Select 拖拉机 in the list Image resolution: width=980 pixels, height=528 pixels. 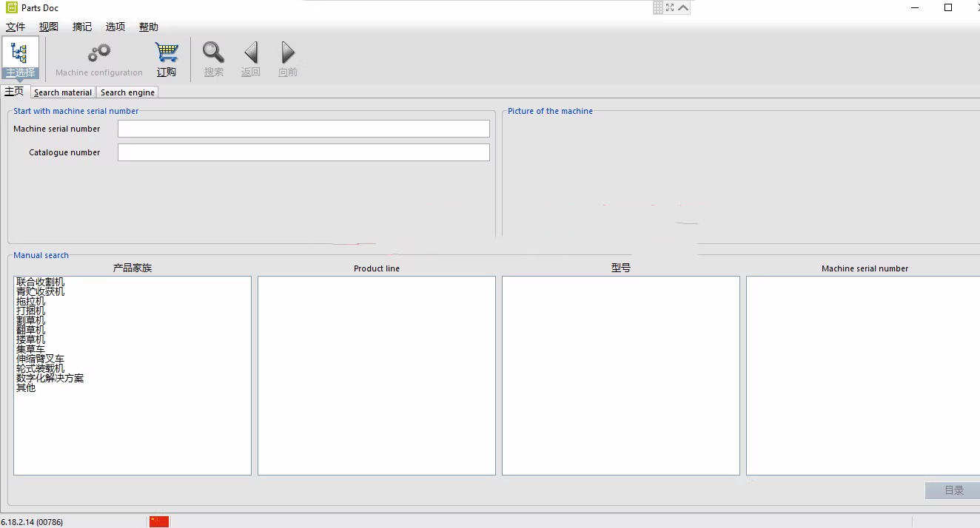point(30,301)
